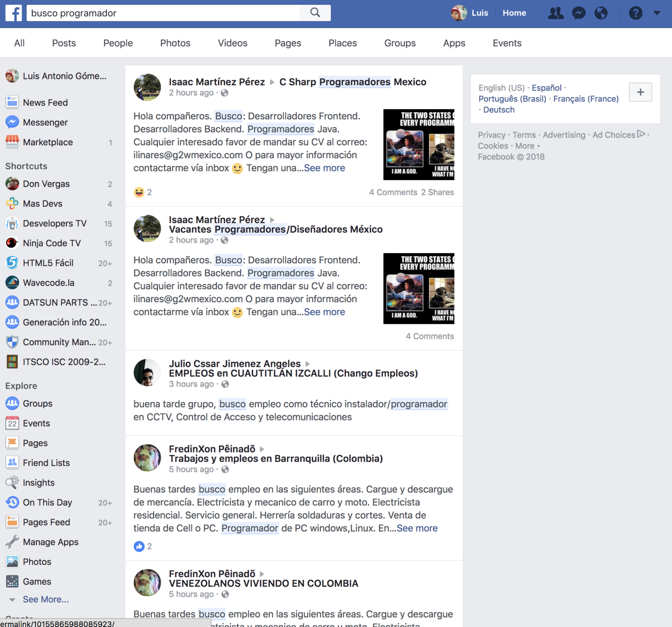Expand See more in Vacantes Programadores post
This screenshot has width=672, height=627.
(325, 312)
